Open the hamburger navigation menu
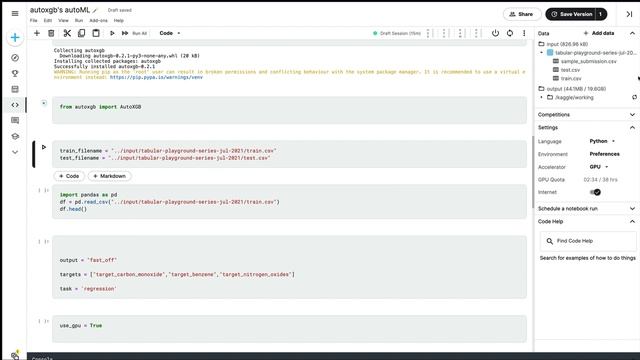 [15, 13]
